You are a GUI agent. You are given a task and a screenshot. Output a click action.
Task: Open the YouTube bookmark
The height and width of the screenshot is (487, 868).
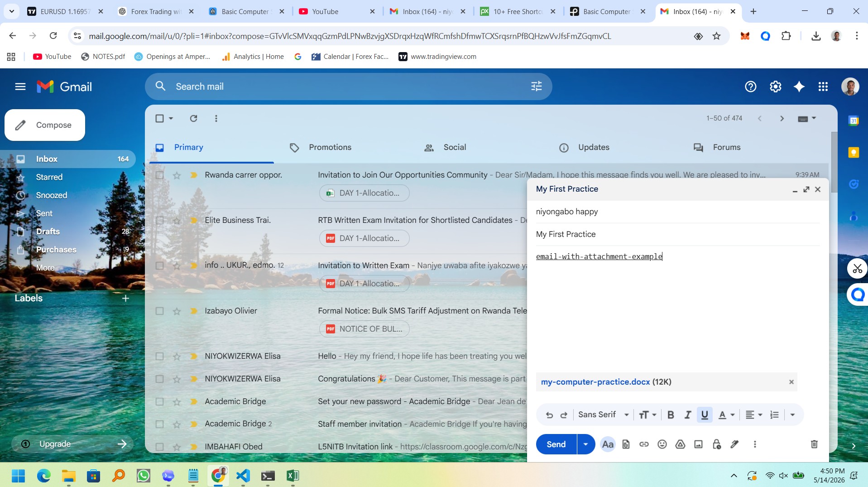[x=52, y=57]
